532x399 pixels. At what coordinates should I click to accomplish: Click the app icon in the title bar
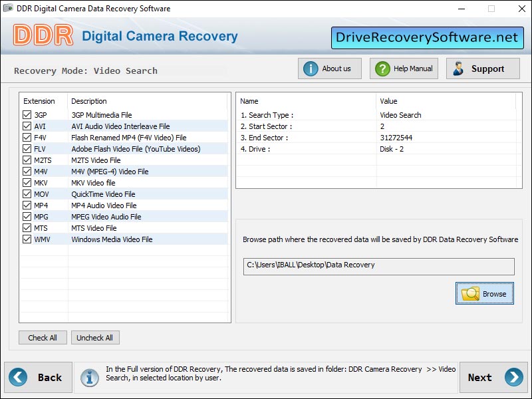click(8, 8)
